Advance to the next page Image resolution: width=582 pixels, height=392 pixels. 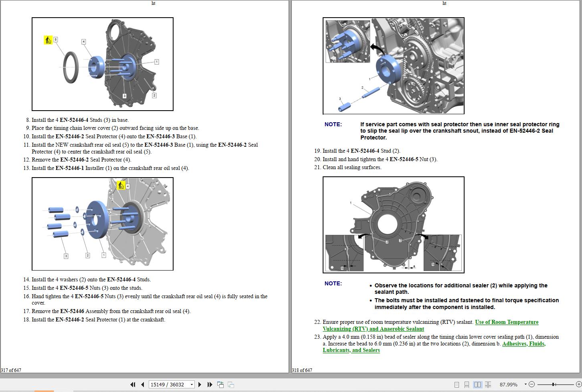coord(200,384)
